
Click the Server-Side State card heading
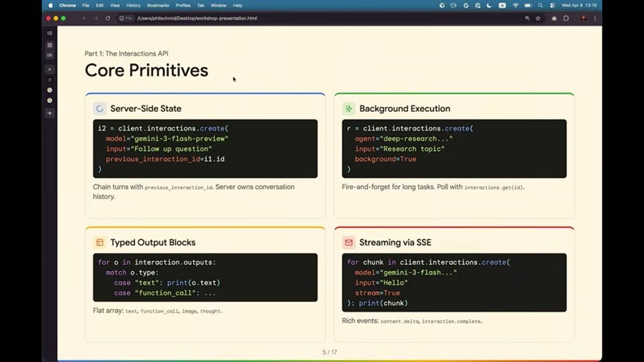tap(146, 109)
